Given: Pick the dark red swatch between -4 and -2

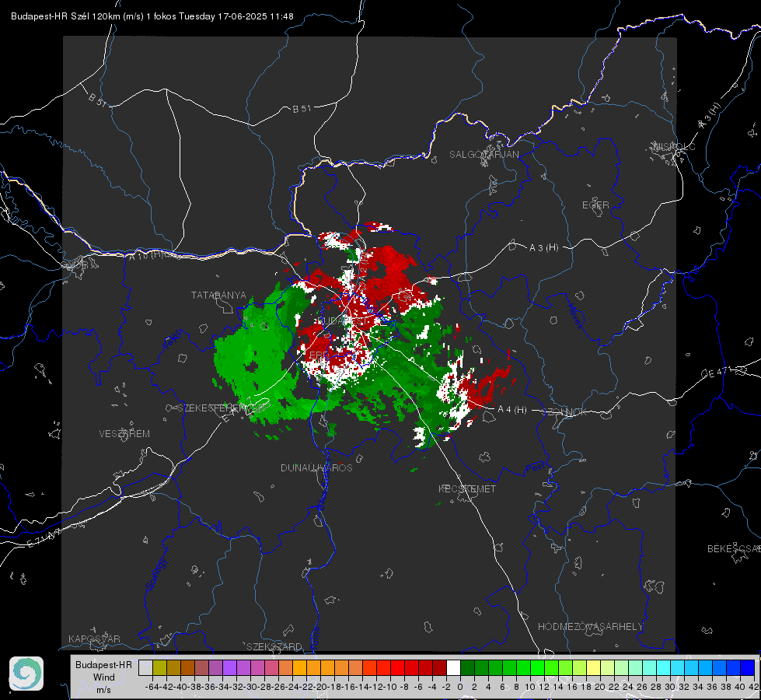Looking at the screenshot, I should 438,667.
